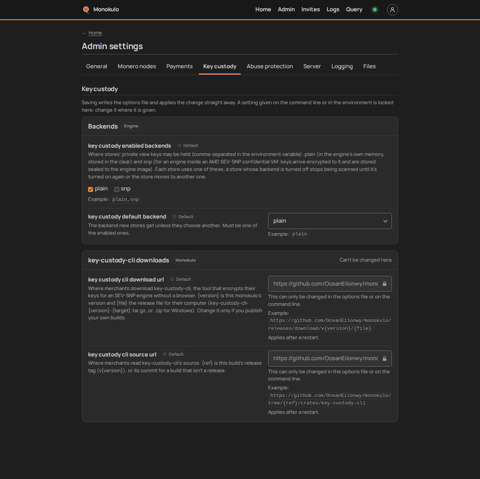This screenshot has height=479, width=480.
Task: Click Default badge next to enabled backends
Action: 188,146
